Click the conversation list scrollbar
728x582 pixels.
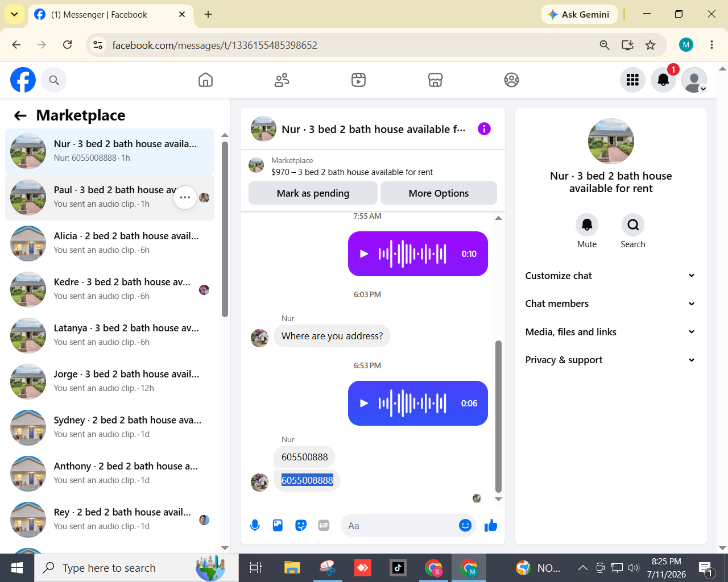(225, 229)
